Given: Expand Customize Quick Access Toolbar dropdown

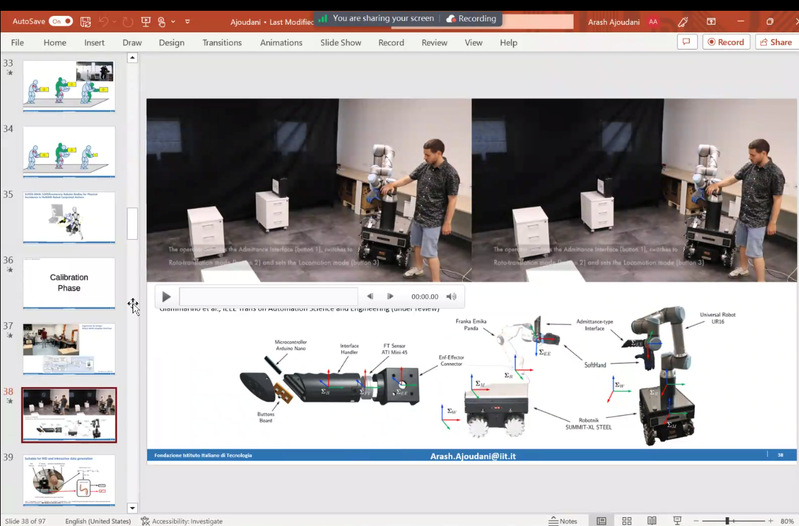Looking at the screenshot, I should [x=187, y=20].
